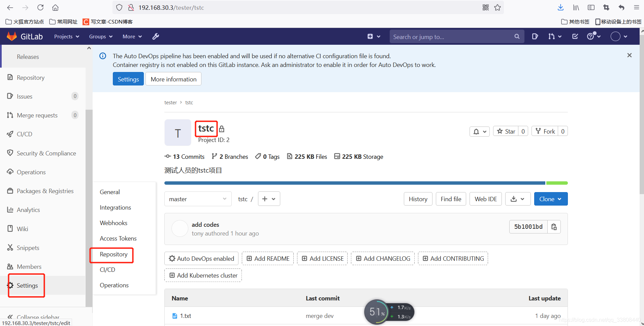Dismiss the Auto DevOps banner
The height and width of the screenshot is (326, 644).
click(x=629, y=55)
